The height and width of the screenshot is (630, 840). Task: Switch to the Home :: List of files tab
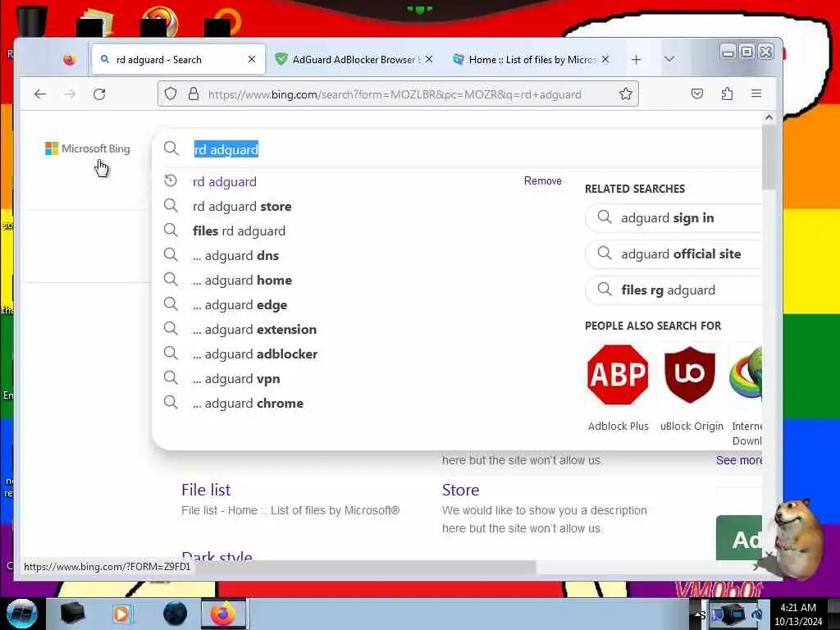point(531,59)
